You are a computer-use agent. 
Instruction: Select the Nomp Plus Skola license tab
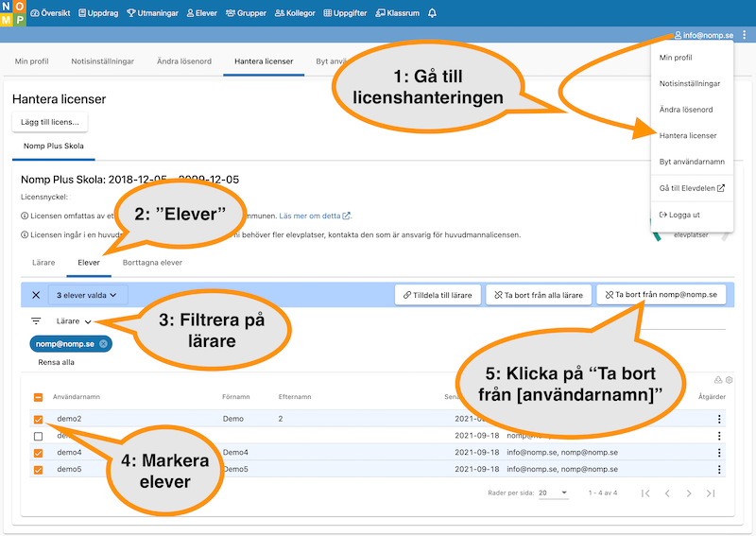[54, 147]
